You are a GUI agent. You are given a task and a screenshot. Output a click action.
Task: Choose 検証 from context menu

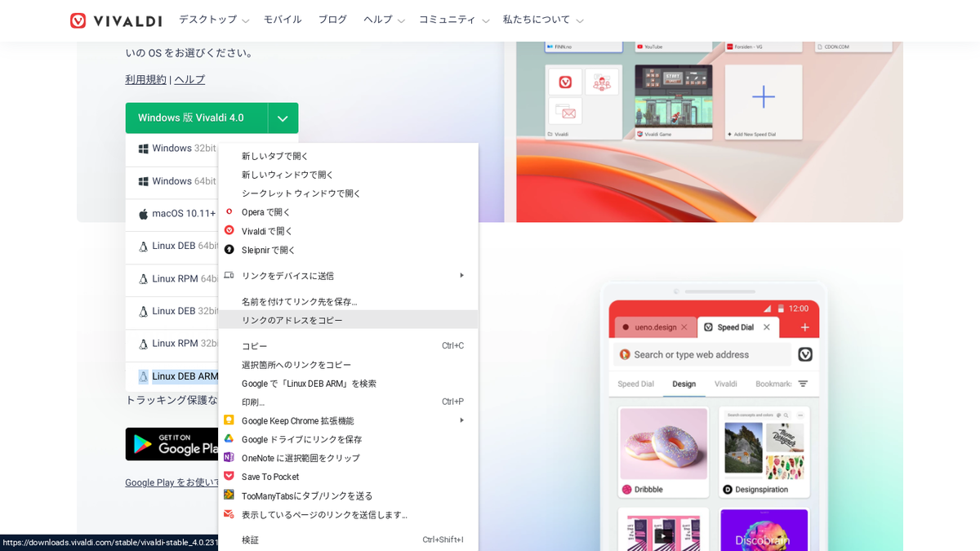click(349, 540)
